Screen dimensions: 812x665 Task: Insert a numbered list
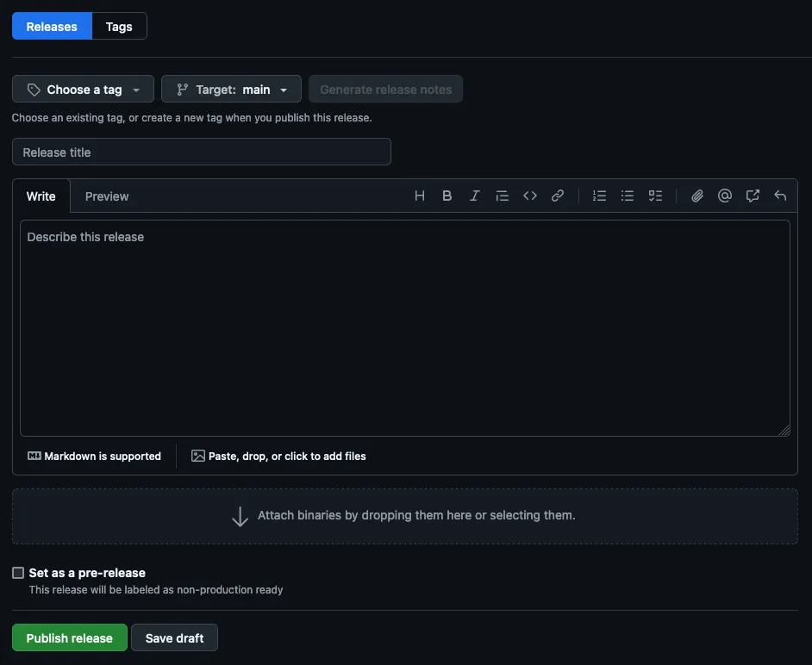click(x=600, y=196)
